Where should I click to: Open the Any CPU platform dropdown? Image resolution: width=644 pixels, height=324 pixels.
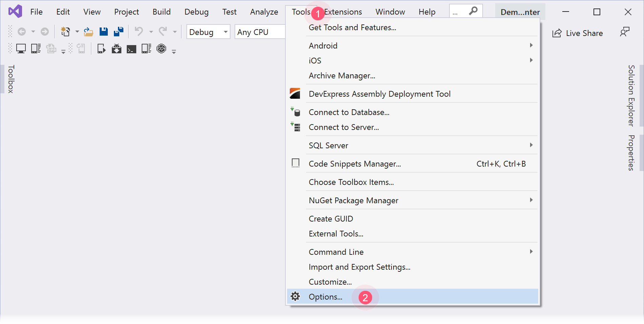260,32
